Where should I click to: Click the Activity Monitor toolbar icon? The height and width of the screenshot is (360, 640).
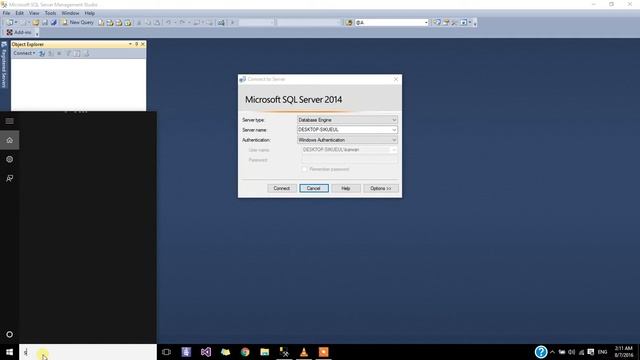[x=221, y=22]
